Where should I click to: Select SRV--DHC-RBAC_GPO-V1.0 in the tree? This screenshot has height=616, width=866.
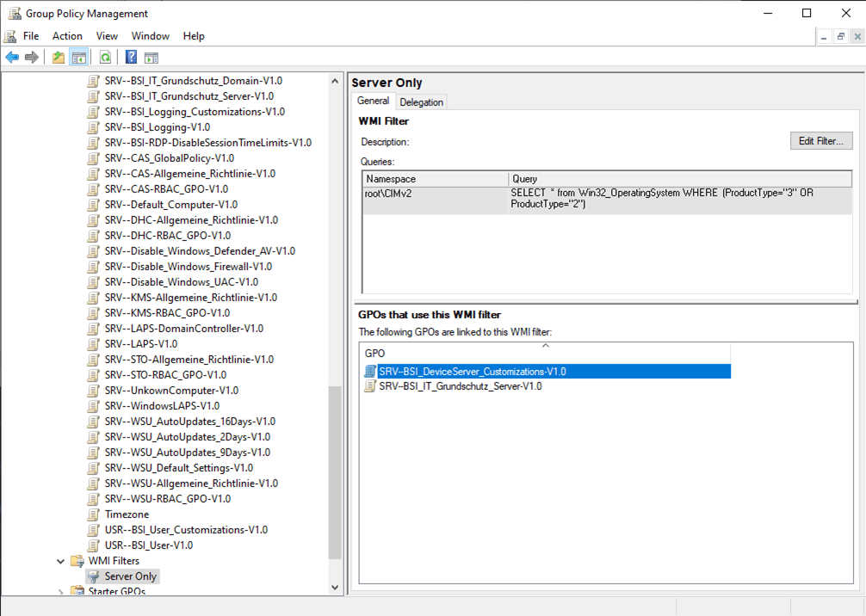click(x=168, y=235)
